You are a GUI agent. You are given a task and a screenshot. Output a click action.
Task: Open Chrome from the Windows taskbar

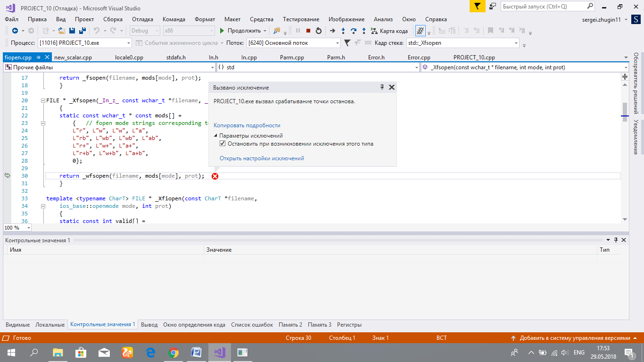click(x=173, y=352)
